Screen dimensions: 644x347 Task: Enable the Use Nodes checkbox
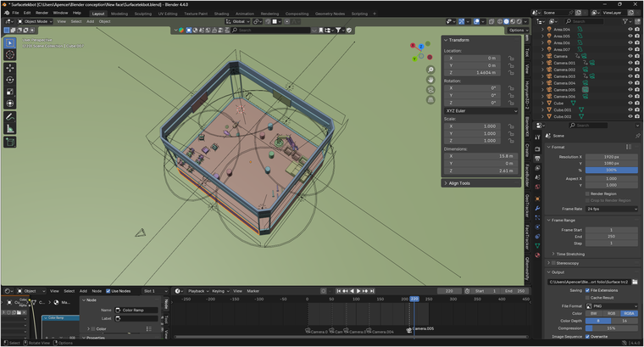(108, 291)
